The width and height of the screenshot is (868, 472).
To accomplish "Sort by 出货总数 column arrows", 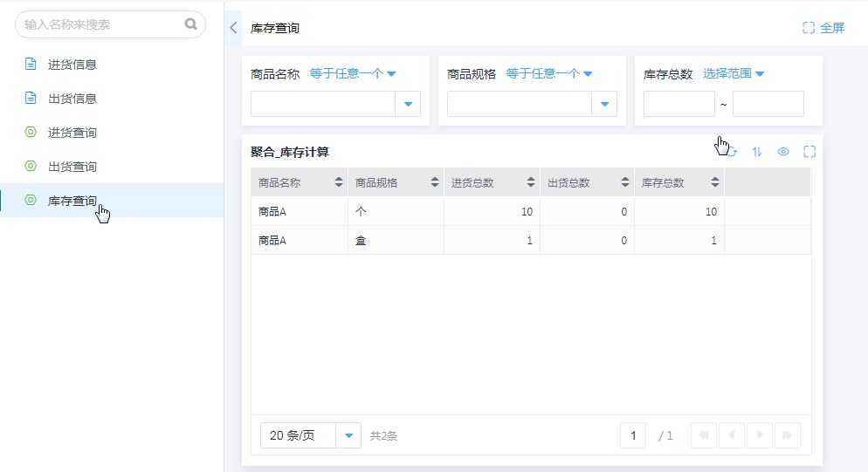I will [625, 183].
